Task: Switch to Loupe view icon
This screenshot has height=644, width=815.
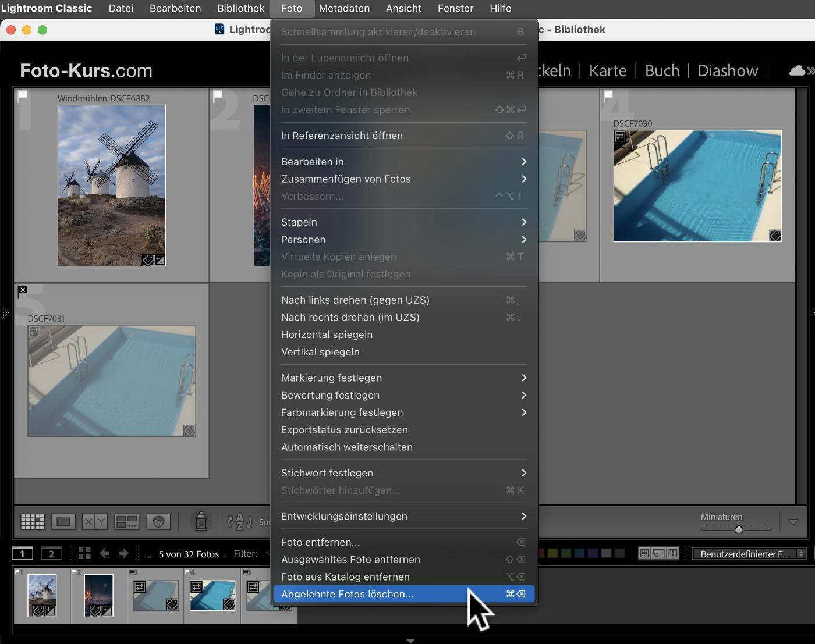Action: pos(63,522)
